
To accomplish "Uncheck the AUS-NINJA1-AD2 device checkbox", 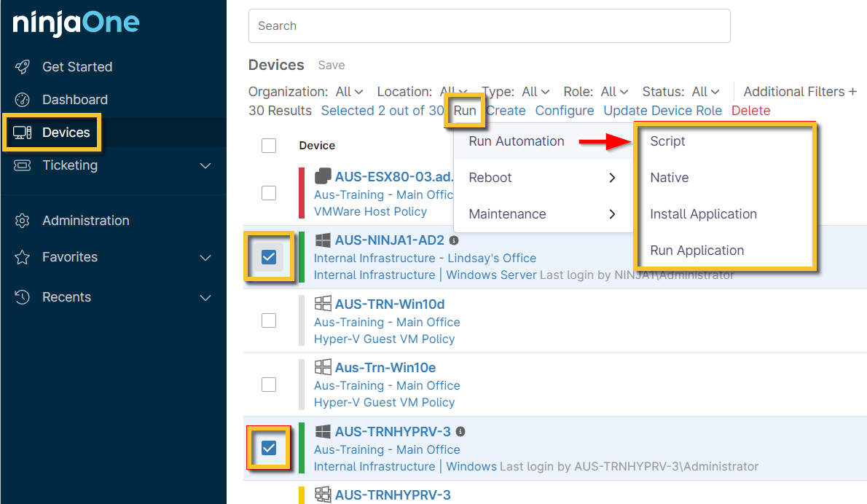I will (269, 256).
